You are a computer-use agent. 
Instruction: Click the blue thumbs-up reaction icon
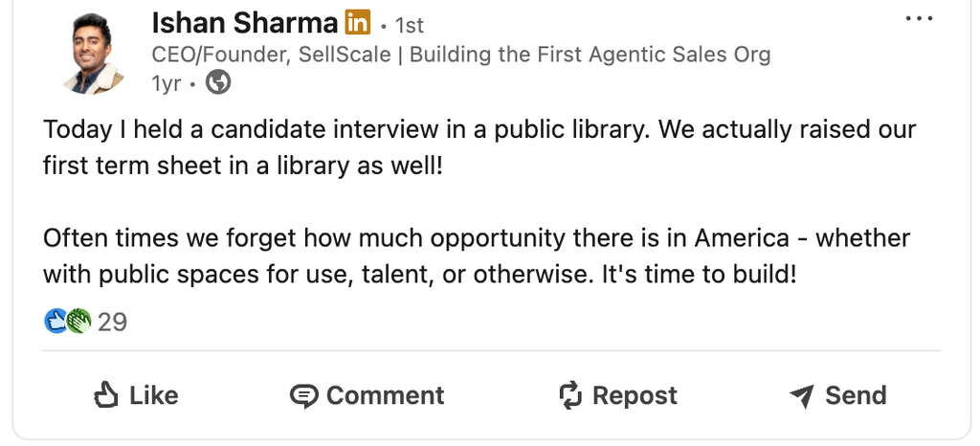[x=56, y=322]
